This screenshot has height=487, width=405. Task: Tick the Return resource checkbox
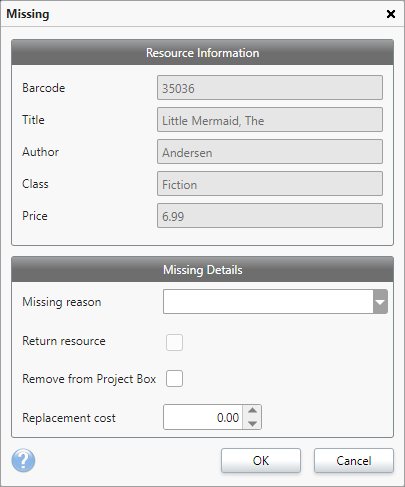[x=174, y=342]
